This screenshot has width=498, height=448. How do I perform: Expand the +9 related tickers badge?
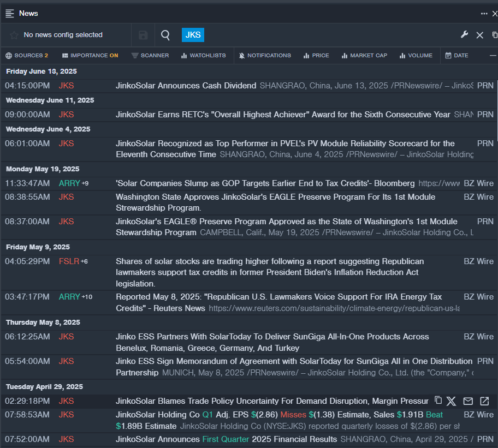coord(85,183)
